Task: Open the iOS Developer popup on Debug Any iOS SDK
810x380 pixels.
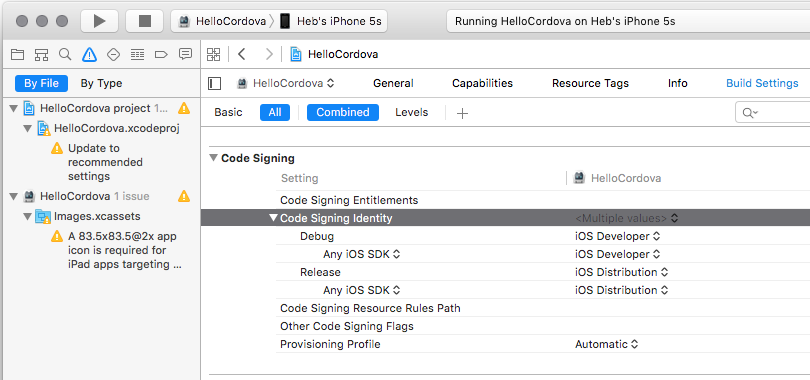Action: coord(617,255)
